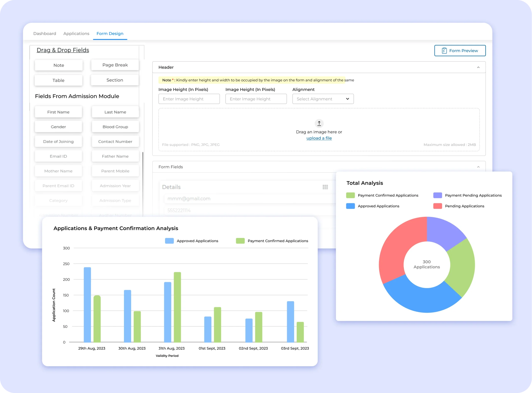Click the upload a file link

click(319, 138)
